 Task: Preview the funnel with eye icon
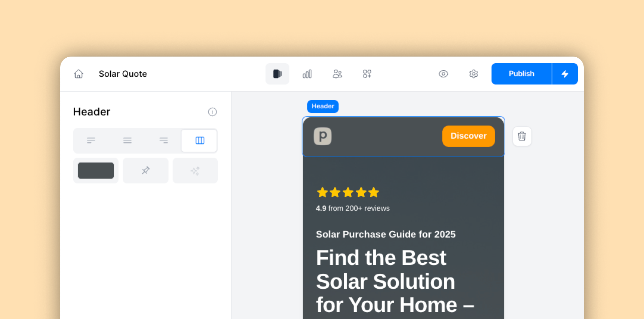[x=443, y=74]
